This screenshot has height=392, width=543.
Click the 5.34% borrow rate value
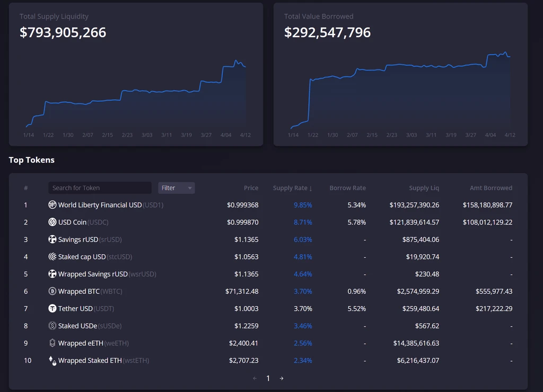357,205
